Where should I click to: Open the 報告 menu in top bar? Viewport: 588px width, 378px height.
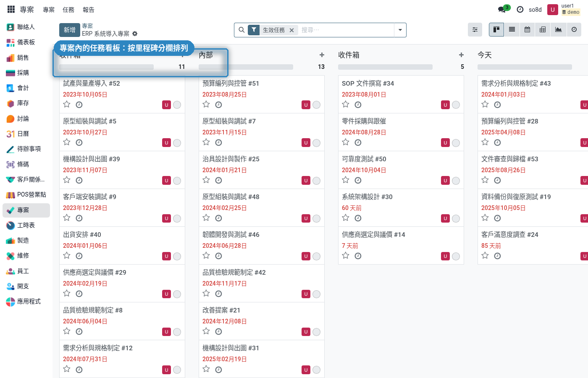tap(89, 10)
